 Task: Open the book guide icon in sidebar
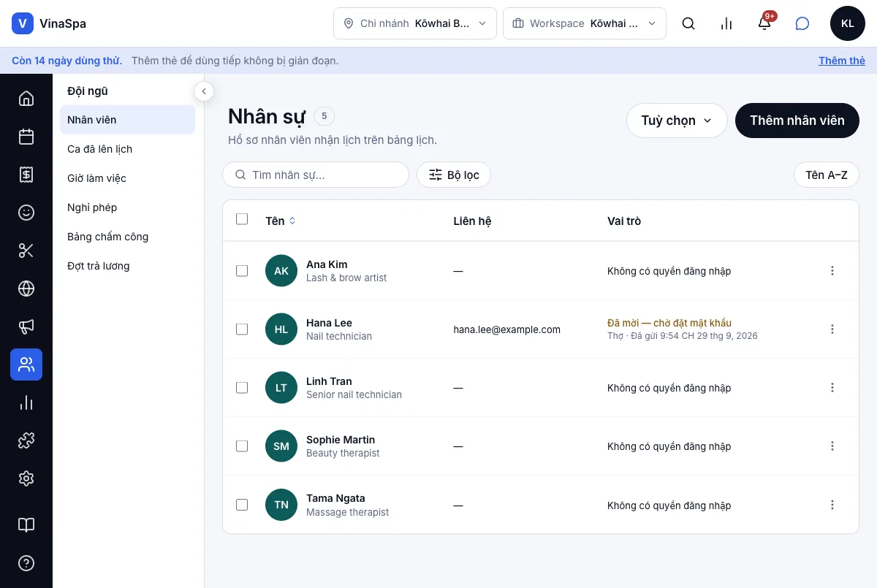pyautogui.click(x=26, y=525)
